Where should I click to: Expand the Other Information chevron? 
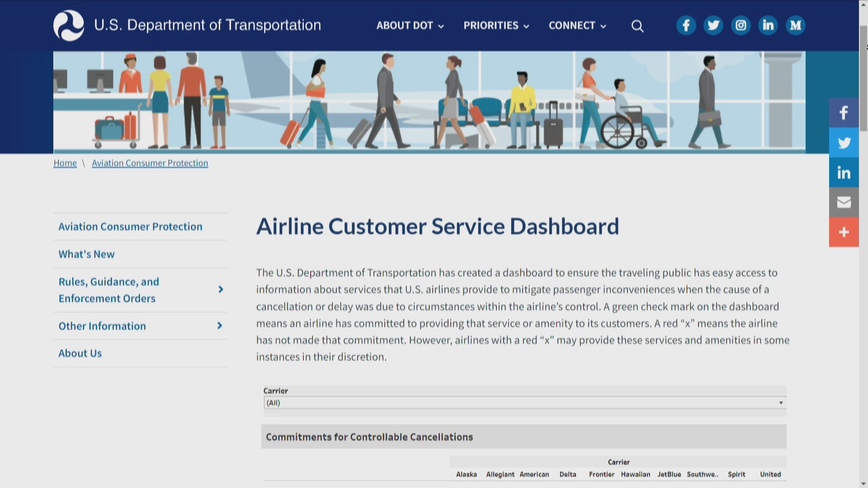220,325
